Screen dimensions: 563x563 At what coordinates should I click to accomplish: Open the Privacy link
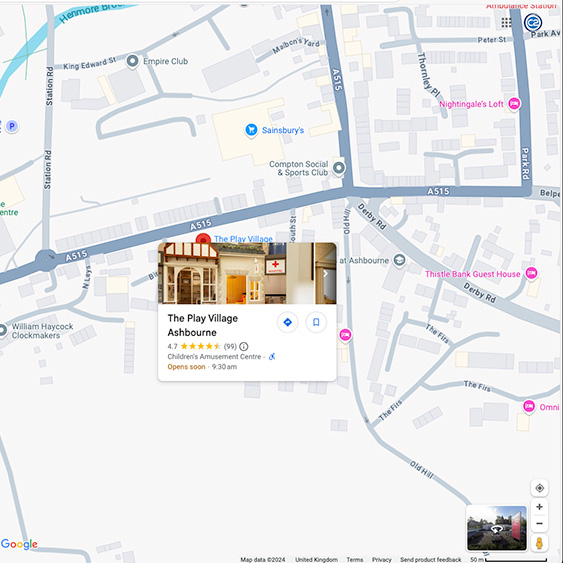[381, 559]
